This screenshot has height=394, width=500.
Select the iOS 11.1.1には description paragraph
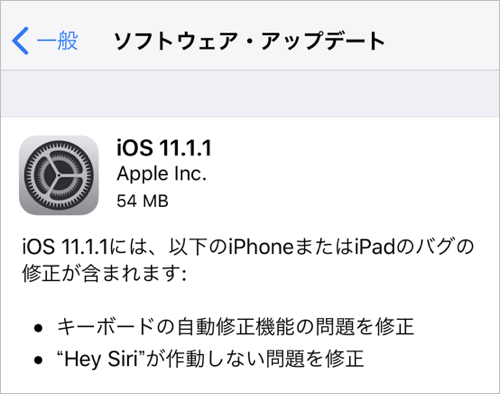[x=248, y=260]
